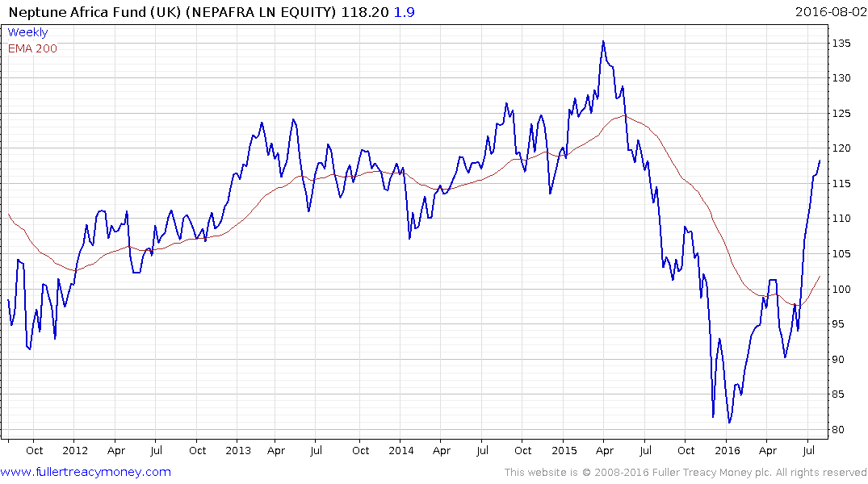The image size is (868, 484).
Task: Click the EMA 200 legend label
Action: [x=32, y=48]
